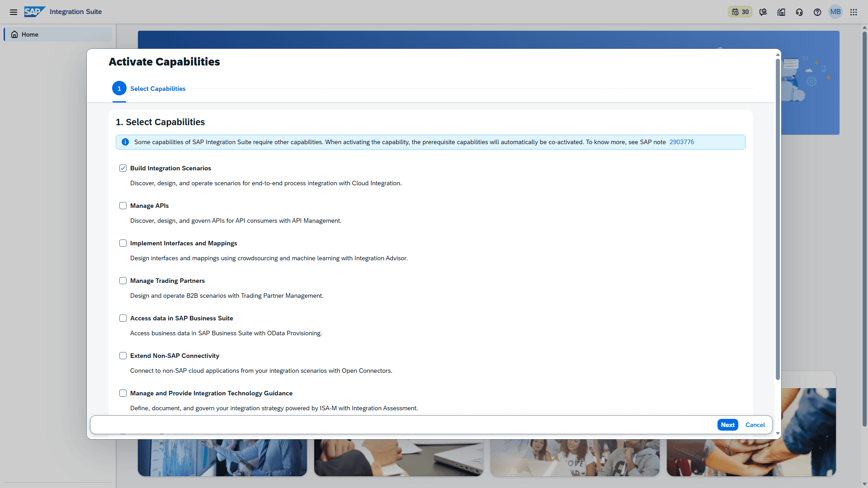Open the MB user profile avatar
Viewport: 868px width, 488px height.
(835, 12)
